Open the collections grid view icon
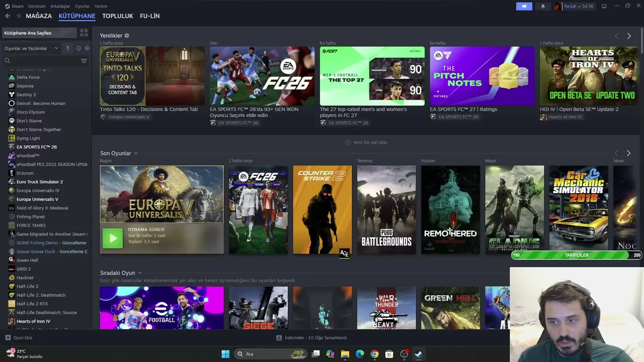Viewport: 644px width, 362px height. 84,33
